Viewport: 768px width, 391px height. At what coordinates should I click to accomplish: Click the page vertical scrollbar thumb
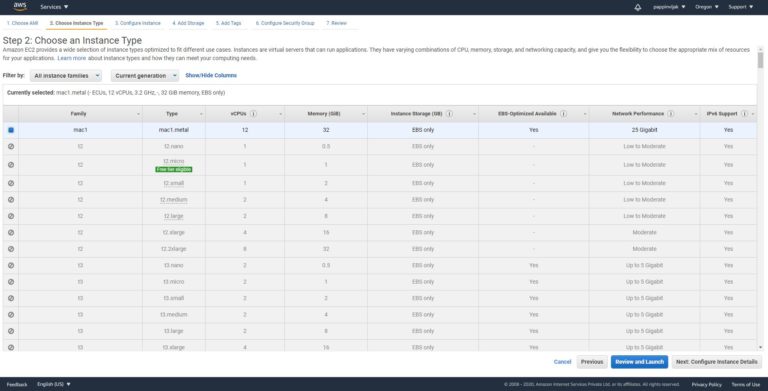[760, 60]
